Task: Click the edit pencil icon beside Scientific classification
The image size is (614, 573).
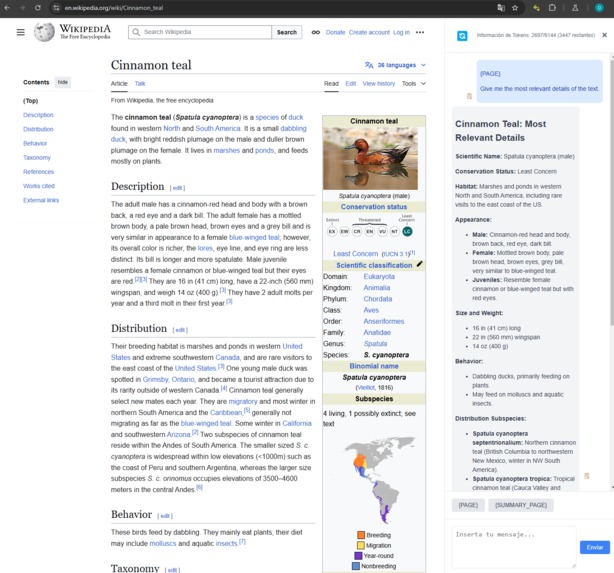Action: [x=419, y=264]
